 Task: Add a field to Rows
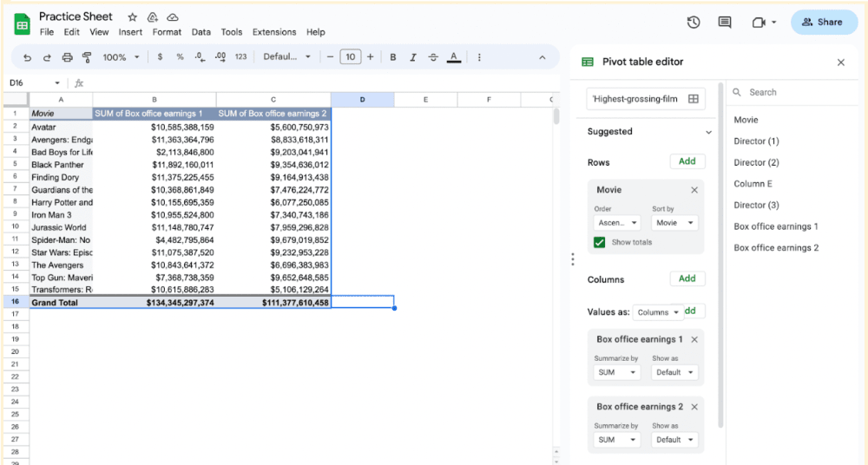point(687,161)
